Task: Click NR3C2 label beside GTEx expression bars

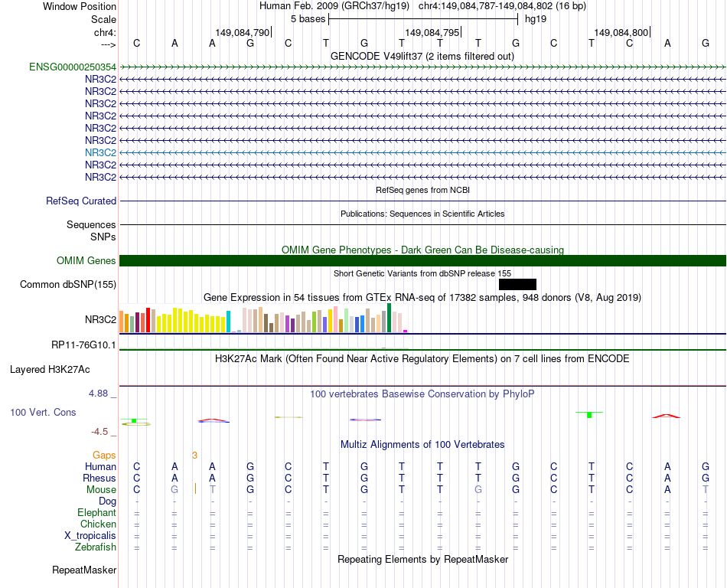Action: click(100, 319)
